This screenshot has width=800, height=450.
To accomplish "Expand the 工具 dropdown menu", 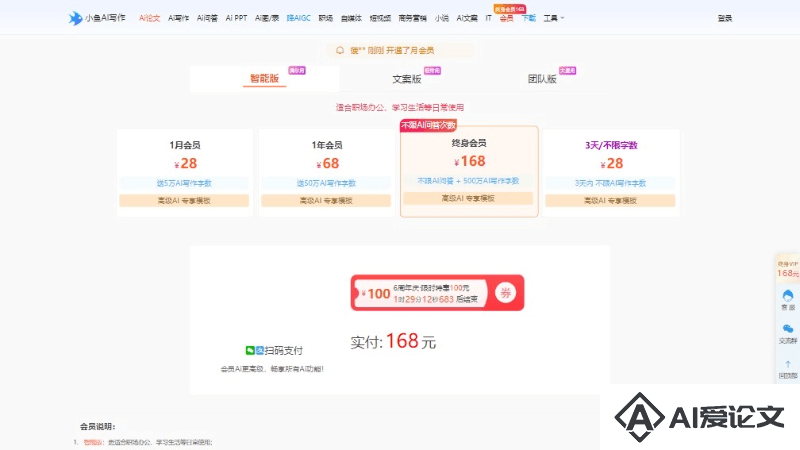I will pyautogui.click(x=554, y=18).
